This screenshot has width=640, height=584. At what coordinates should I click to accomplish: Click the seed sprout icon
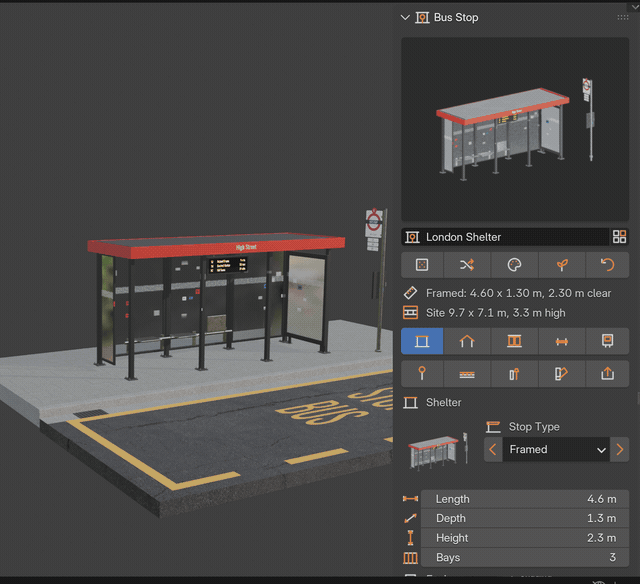click(x=562, y=265)
